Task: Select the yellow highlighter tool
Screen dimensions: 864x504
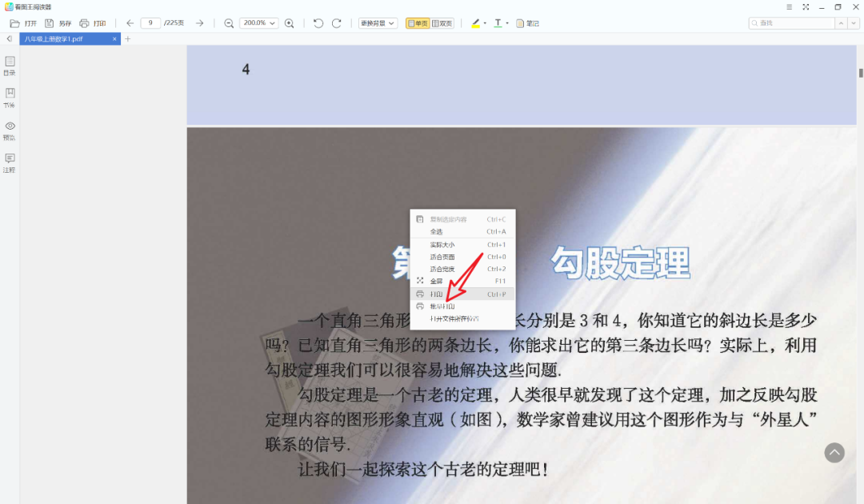Action: pyautogui.click(x=475, y=23)
